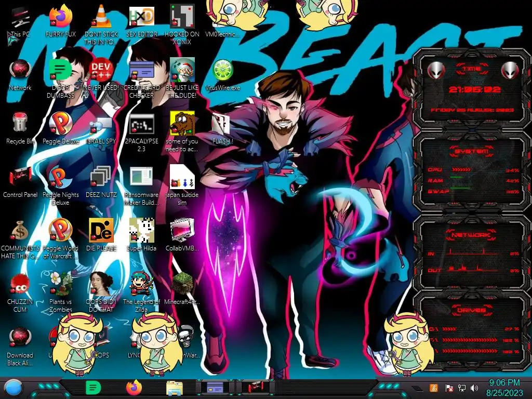Open the Download Black Ali... shortcut
The height and width of the screenshot is (399, 532).
[20, 347]
